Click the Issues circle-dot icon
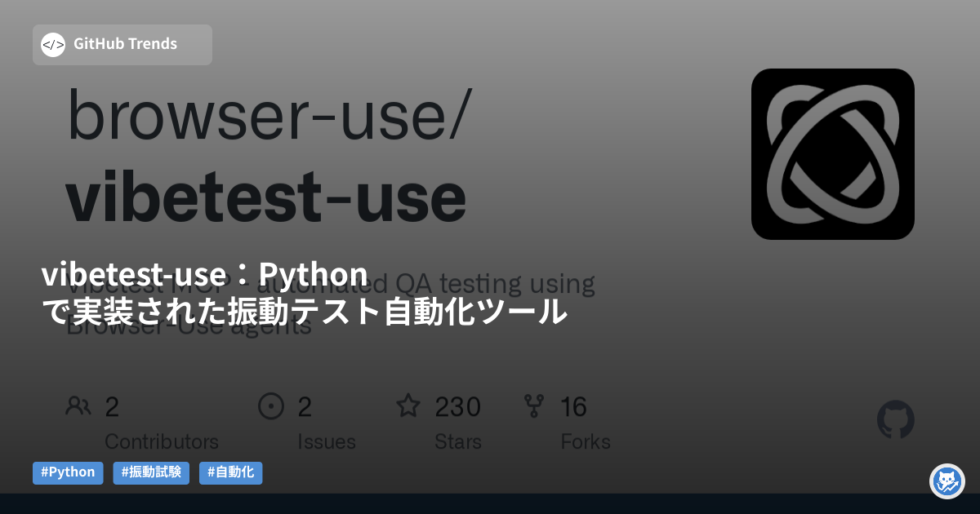Screen dimensions: 980x514 pos(270,405)
